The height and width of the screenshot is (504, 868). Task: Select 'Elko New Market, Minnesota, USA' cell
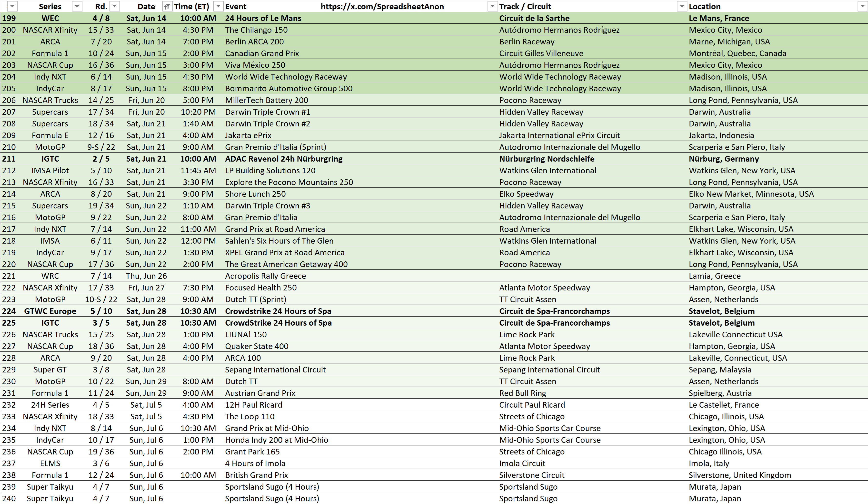(x=751, y=194)
